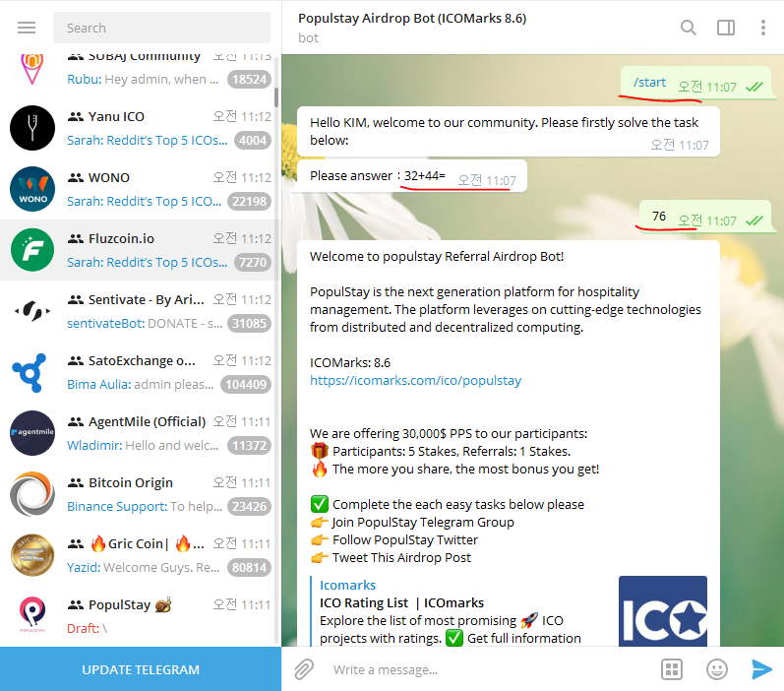Click 'Yazid: Welcome Guys' preview
The width and height of the screenshot is (784, 691).
point(143,567)
